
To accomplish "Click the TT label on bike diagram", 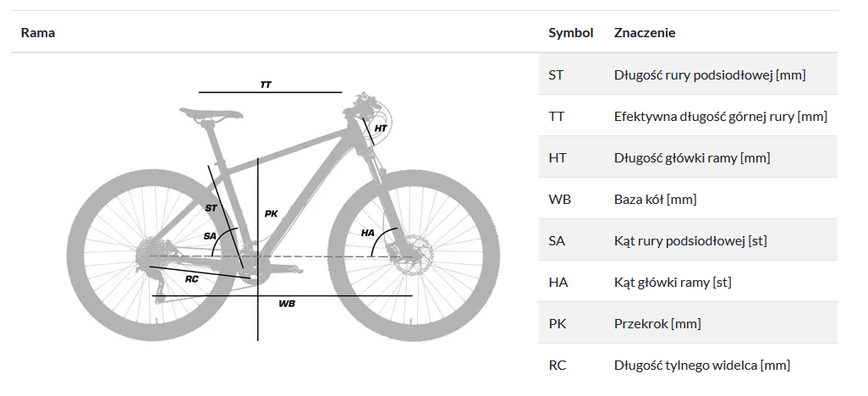I will click(266, 85).
